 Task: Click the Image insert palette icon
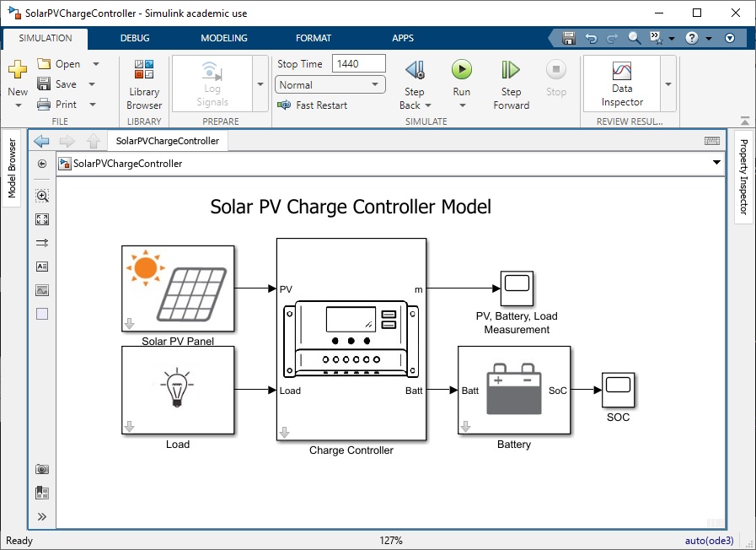point(42,290)
